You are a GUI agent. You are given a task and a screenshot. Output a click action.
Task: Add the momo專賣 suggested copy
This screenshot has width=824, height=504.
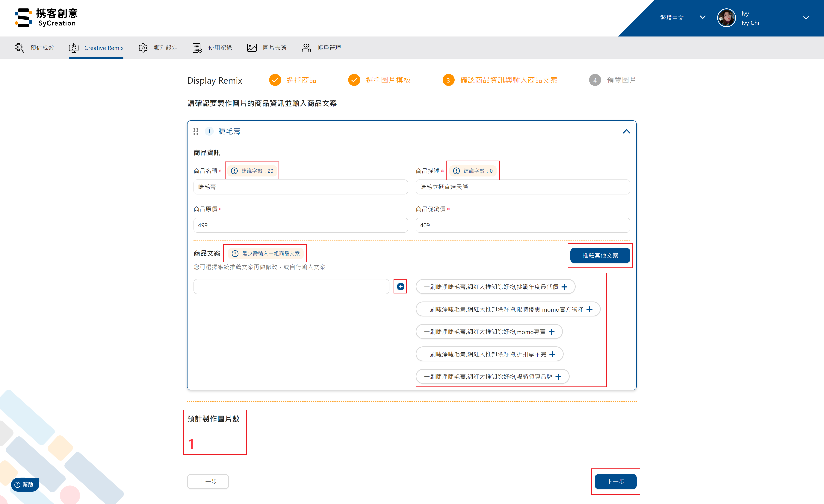pyautogui.click(x=551, y=332)
